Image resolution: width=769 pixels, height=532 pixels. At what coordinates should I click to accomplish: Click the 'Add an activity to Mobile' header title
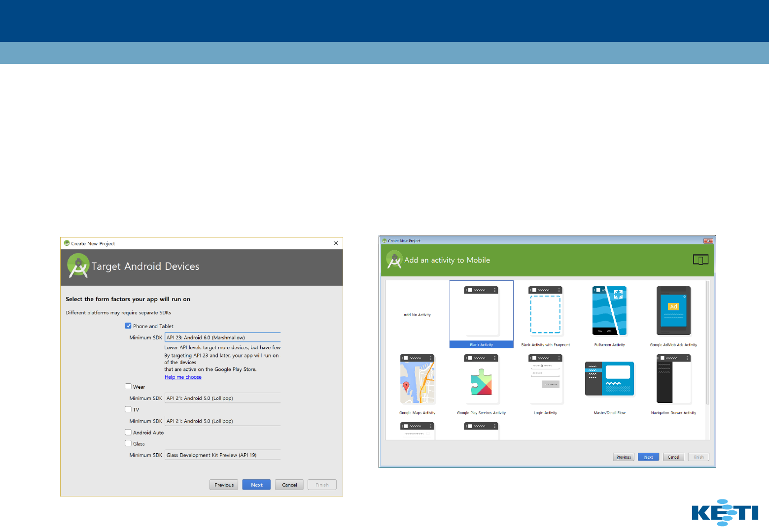(447, 260)
